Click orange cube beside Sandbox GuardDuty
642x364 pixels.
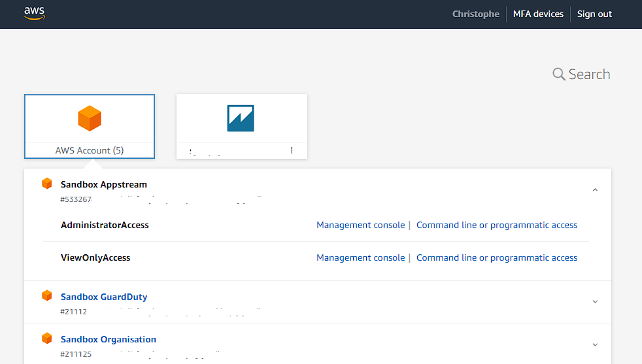47,296
